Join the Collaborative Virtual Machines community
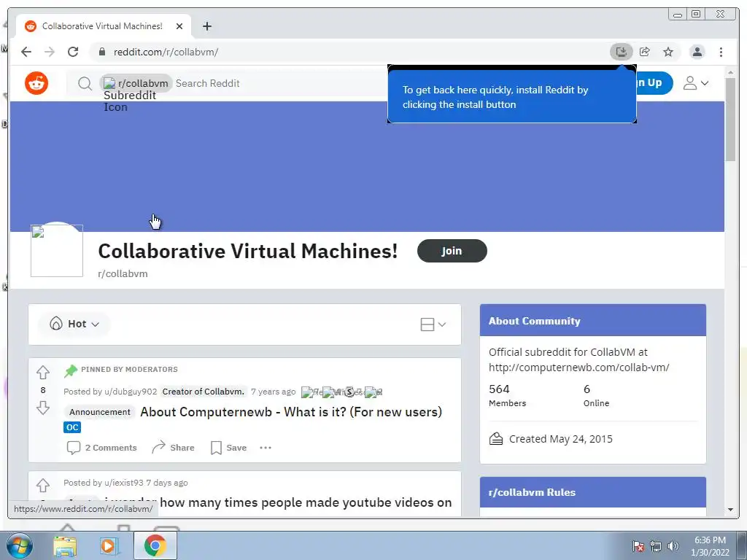 [452, 251]
